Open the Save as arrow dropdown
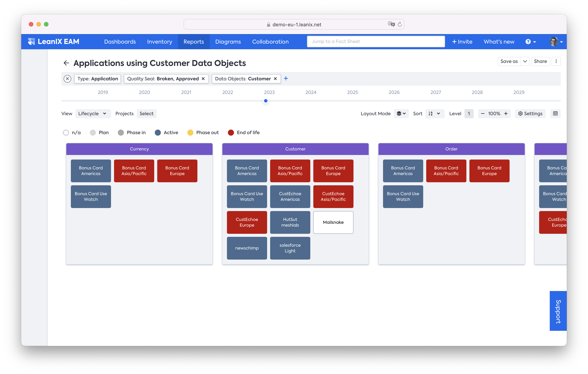Screen dimensions: 588x374 pos(525,61)
